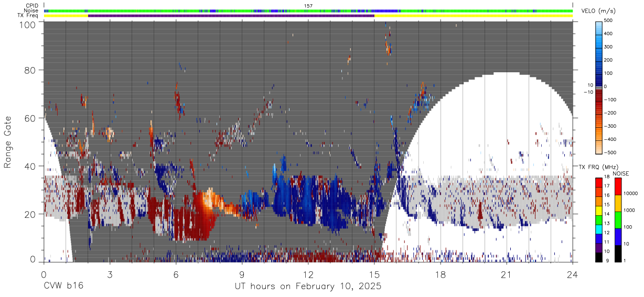Click UT hour tick 3
This screenshot has height=297, width=644.
pyautogui.click(x=110, y=274)
